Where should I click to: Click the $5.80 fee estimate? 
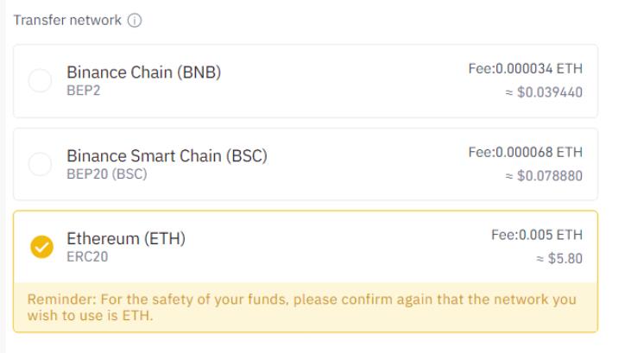[559, 258]
